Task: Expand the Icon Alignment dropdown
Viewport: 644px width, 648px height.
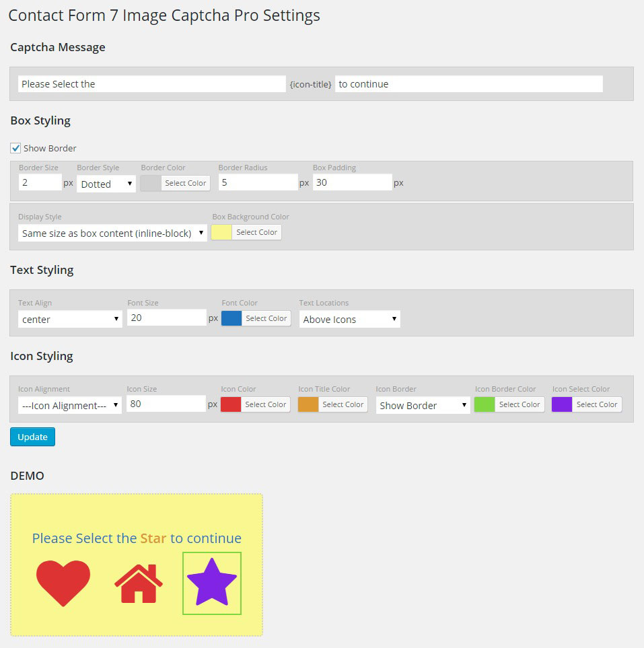Action: [70, 405]
